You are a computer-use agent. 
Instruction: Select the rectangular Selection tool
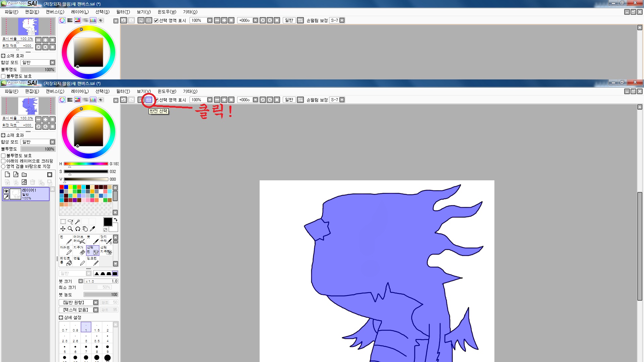(63, 222)
